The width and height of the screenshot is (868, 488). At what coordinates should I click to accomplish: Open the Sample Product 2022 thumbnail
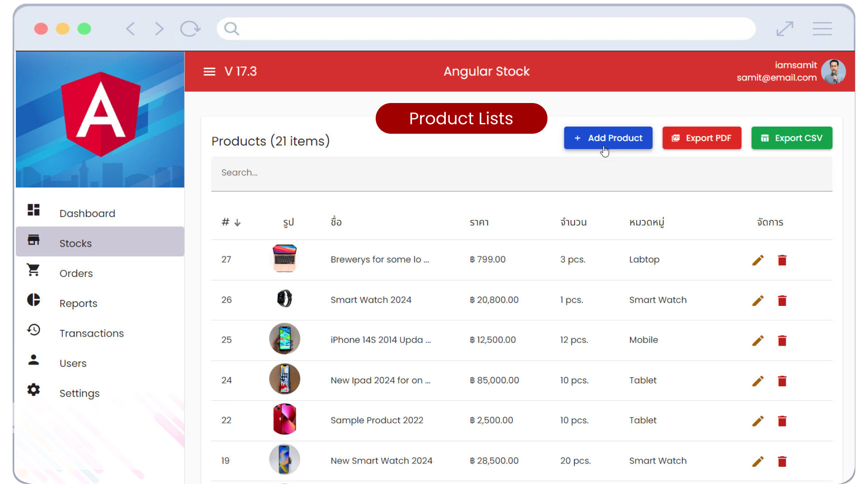(284, 419)
